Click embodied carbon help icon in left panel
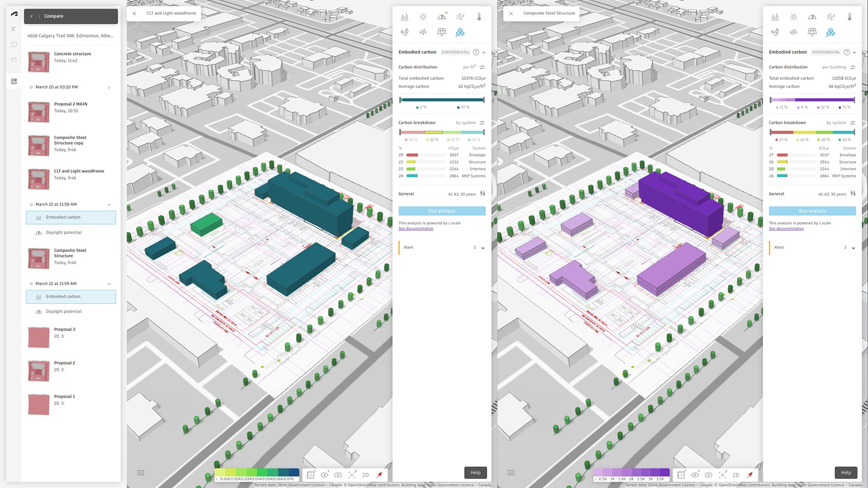Screen dimensions: 868x488 click(476, 52)
